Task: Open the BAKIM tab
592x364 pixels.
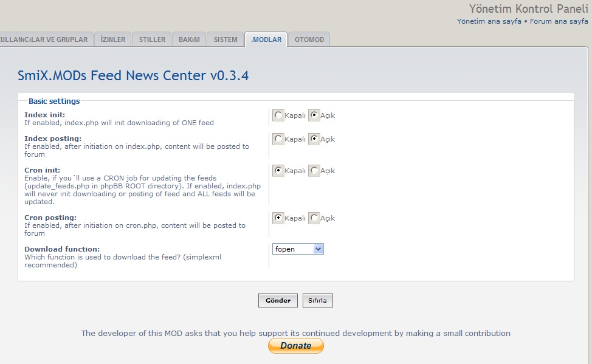Action: [189, 39]
